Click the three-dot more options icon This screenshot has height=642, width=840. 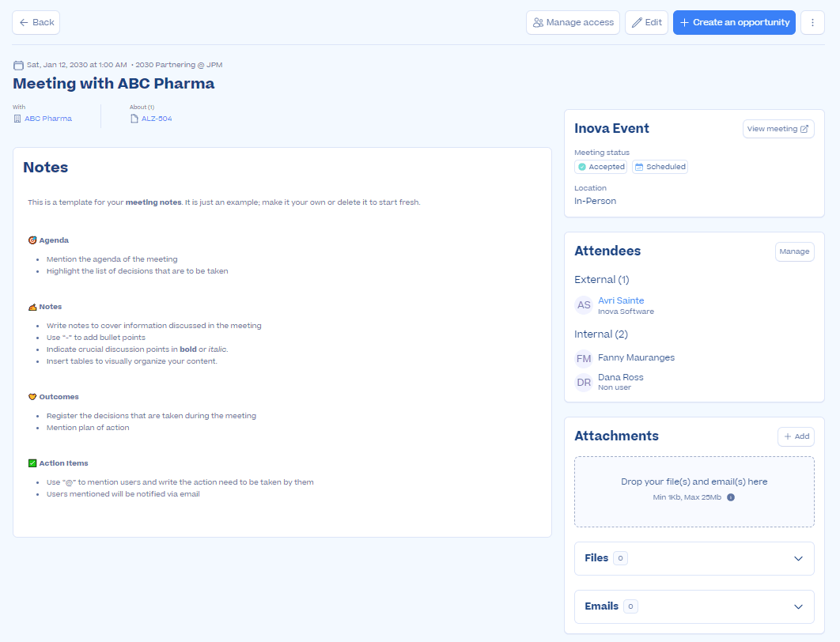coord(812,23)
